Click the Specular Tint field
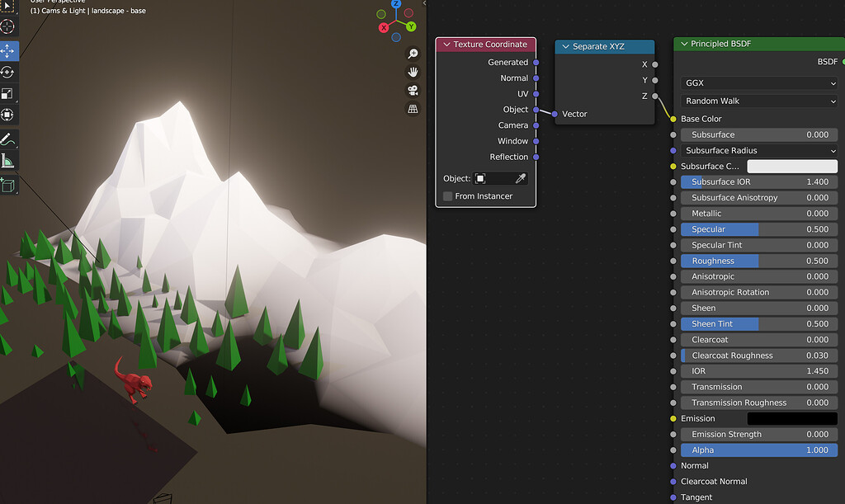This screenshot has height=504, width=845. pyautogui.click(x=759, y=245)
